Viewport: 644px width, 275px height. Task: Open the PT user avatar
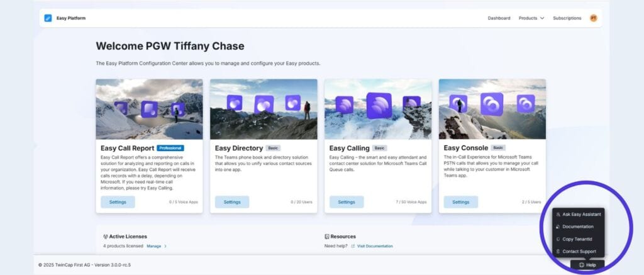pos(594,18)
